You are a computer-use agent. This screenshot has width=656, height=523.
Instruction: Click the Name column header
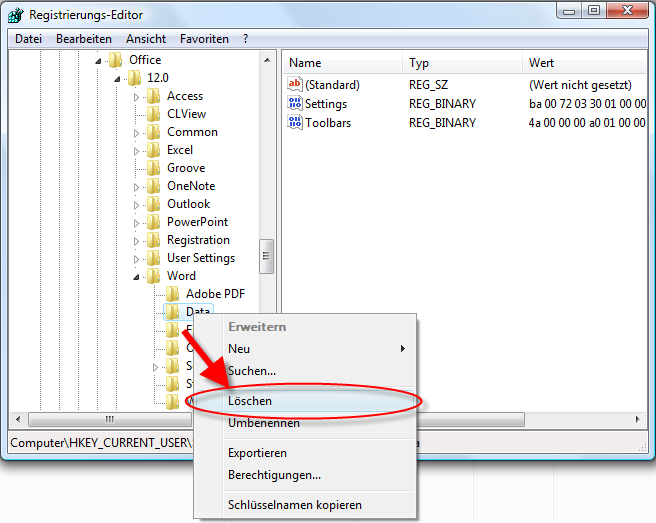pyautogui.click(x=305, y=63)
